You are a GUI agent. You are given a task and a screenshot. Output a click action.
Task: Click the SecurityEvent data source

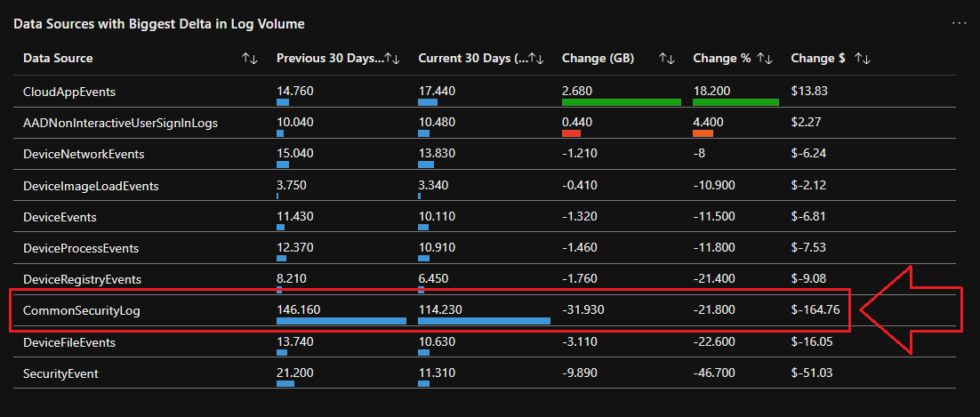(x=60, y=373)
